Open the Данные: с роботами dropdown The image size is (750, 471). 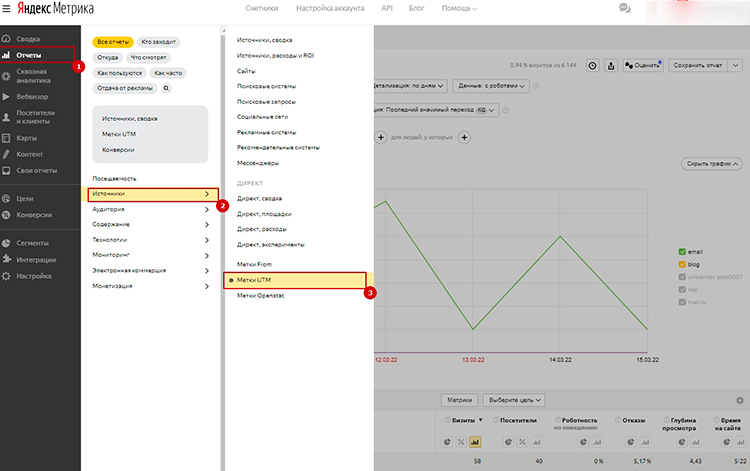pos(490,85)
